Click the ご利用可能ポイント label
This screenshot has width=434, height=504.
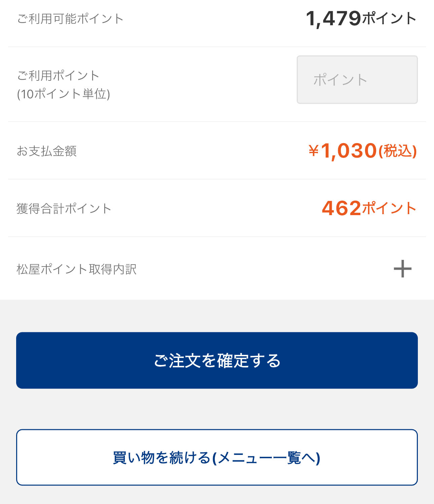click(x=70, y=19)
